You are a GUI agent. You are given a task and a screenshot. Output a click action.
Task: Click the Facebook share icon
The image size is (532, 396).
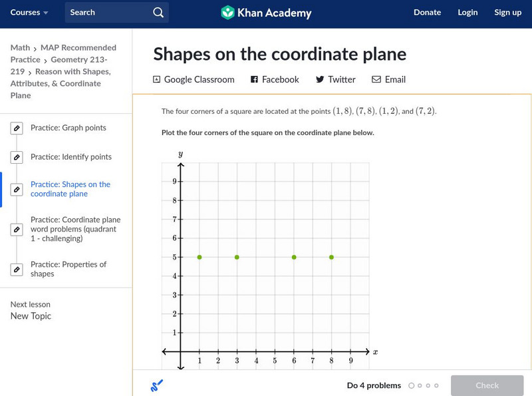coord(254,79)
